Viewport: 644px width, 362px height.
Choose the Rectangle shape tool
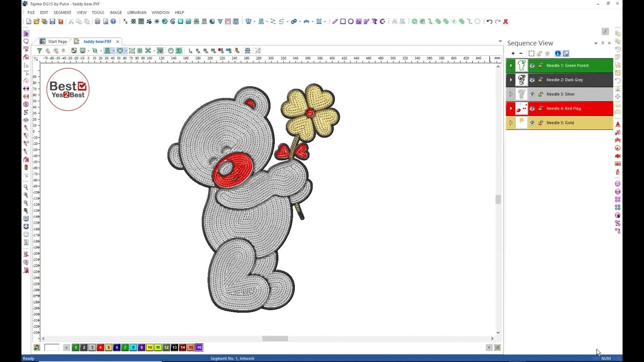click(x=343, y=22)
